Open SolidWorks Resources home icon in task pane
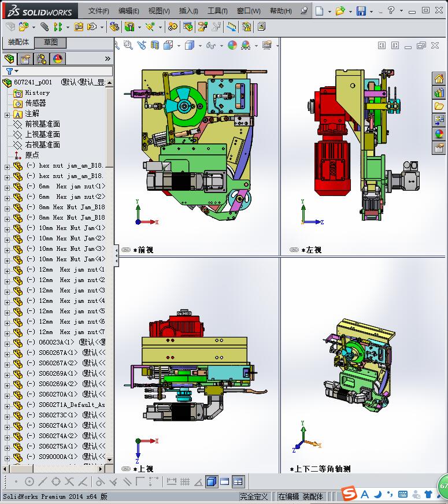The image size is (448, 504). (x=439, y=79)
